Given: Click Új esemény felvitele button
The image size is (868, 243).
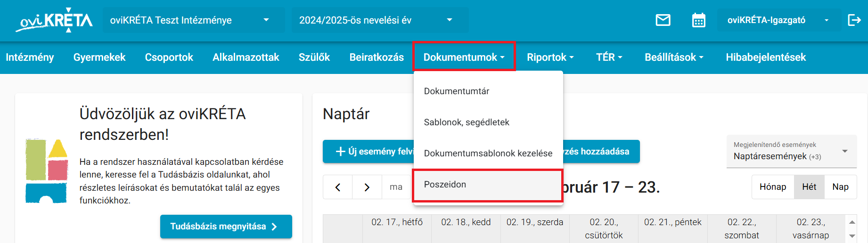Looking at the screenshot, I should (x=368, y=152).
